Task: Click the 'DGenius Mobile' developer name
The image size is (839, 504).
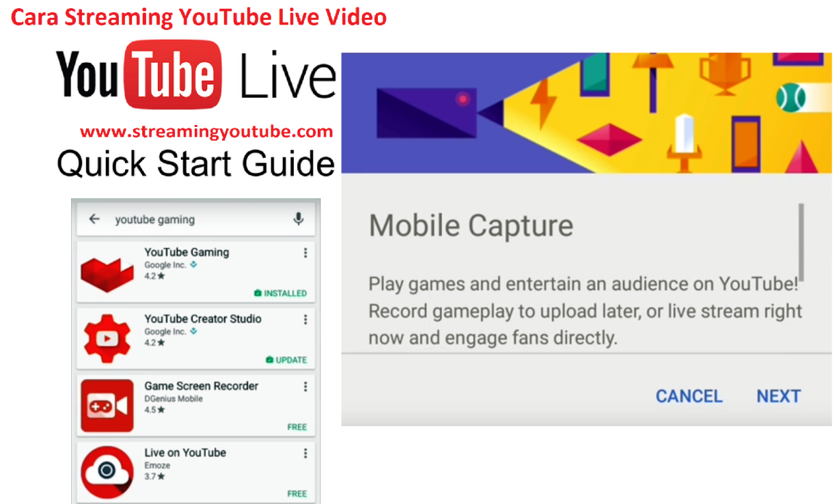Action: pos(174,399)
